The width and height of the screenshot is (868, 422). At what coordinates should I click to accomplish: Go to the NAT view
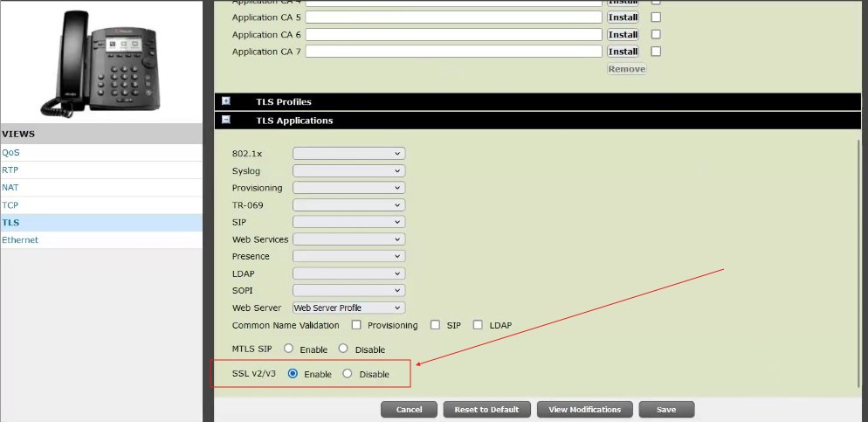pos(10,187)
